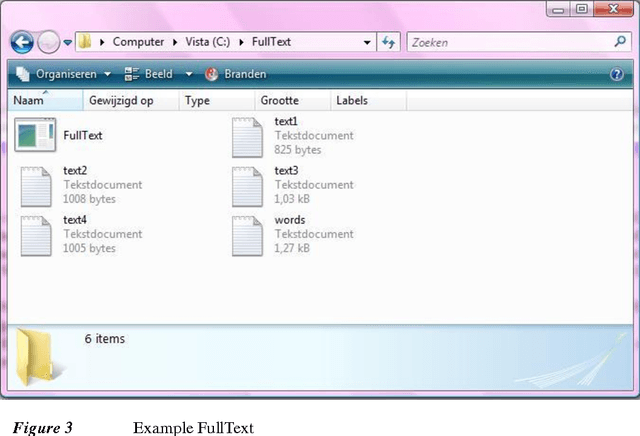Click the Branden burn button

pos(236,74)
